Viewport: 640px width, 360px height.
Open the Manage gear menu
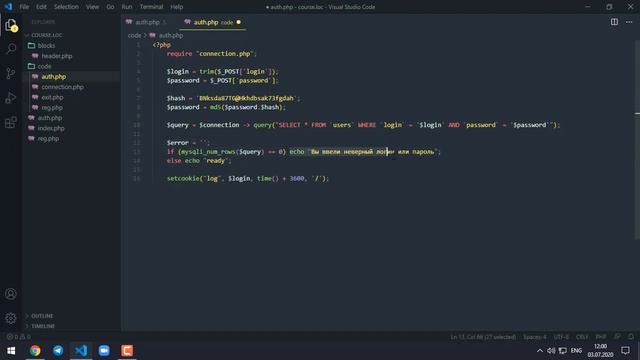11,318
